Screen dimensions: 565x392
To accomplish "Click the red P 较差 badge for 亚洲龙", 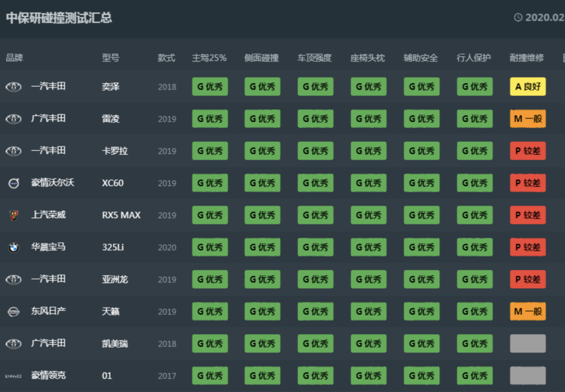I will [528, 279].
